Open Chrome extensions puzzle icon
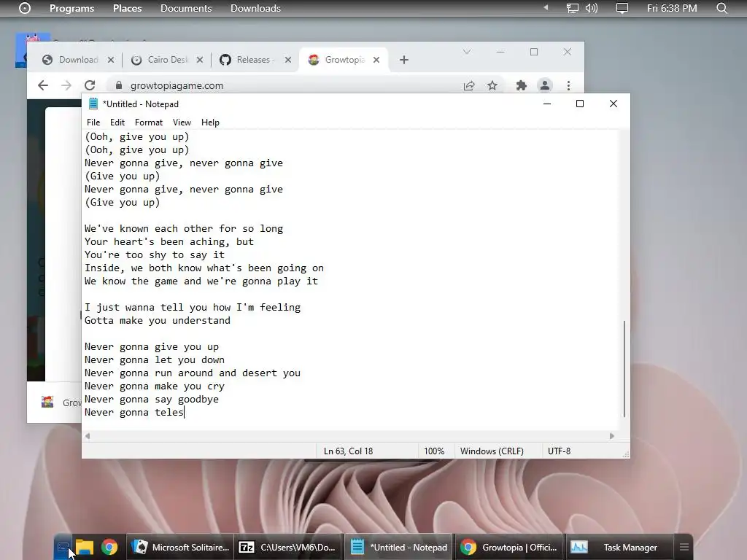Viewport: 747px width, 560px height. 522,86
